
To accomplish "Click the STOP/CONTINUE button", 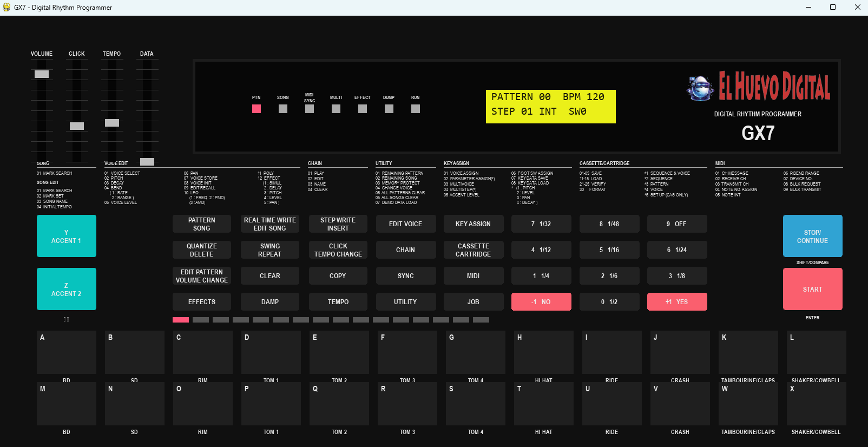I will pyautogui.click(x=813, y=236).
